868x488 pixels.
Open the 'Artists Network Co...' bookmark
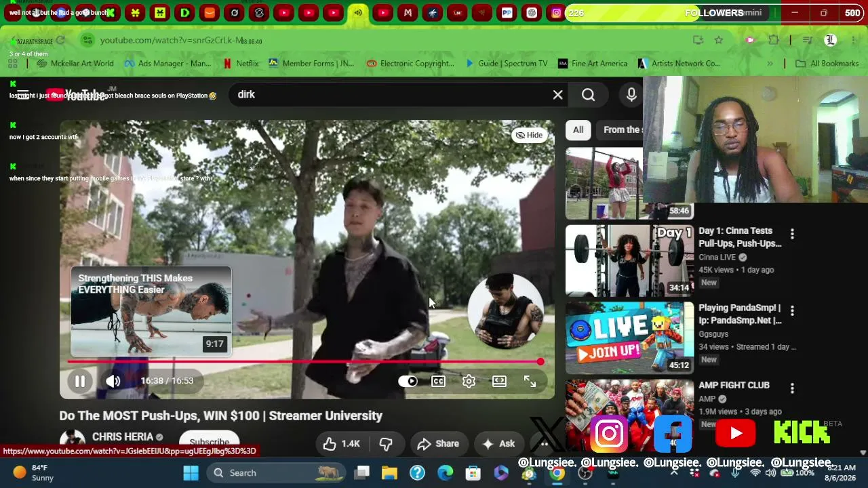tap(679, 64)
